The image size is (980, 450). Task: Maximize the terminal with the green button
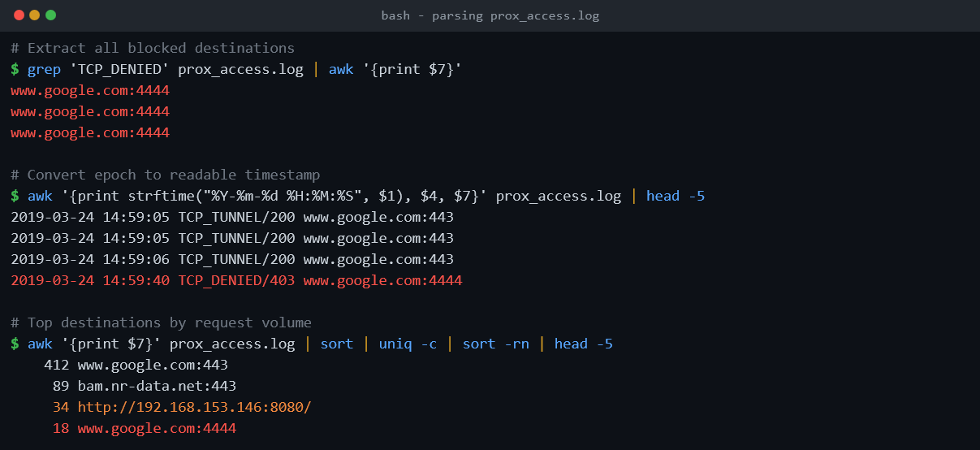(x=50, y=15)
